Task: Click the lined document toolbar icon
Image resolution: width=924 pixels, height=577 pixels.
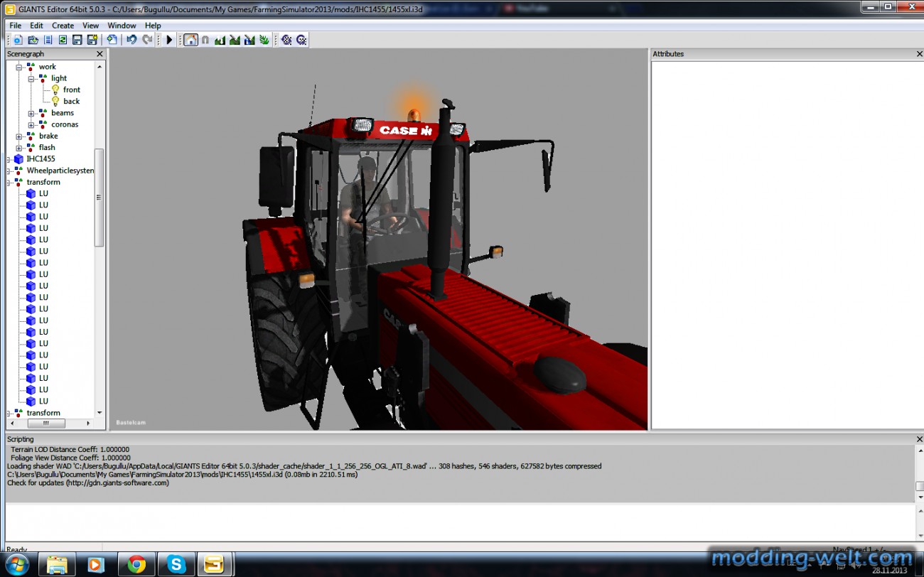Action: pyautogui.click(x=48, y=40)
